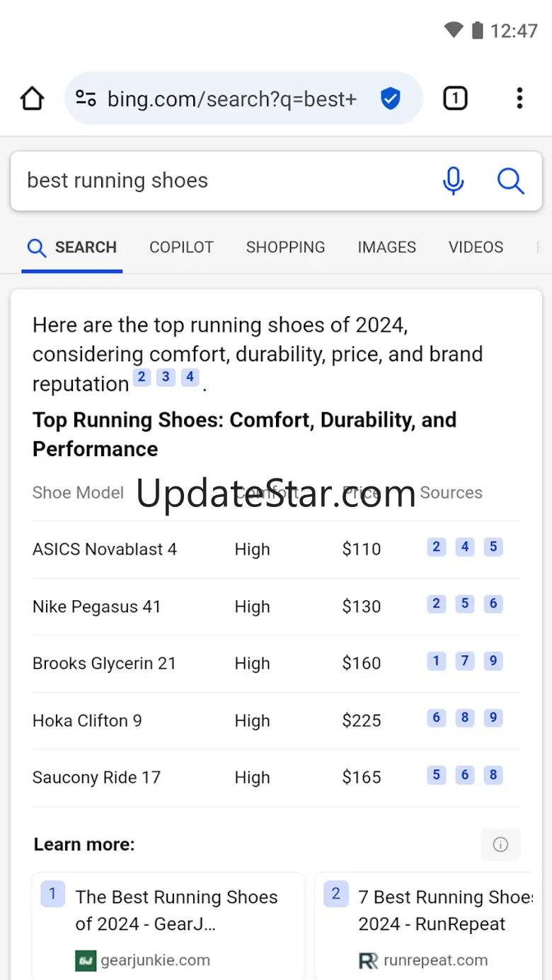Open '7 Best Running Shoes 2024' RunRepeat card
552x980 pixels.
(x=423, y=926)
